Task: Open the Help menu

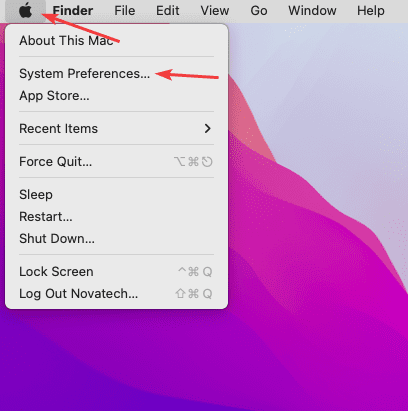Action: [x=371, y=11]
